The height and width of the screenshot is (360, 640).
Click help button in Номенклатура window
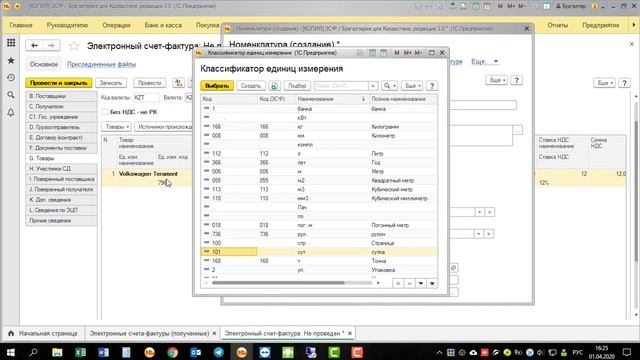pos(516,80)
